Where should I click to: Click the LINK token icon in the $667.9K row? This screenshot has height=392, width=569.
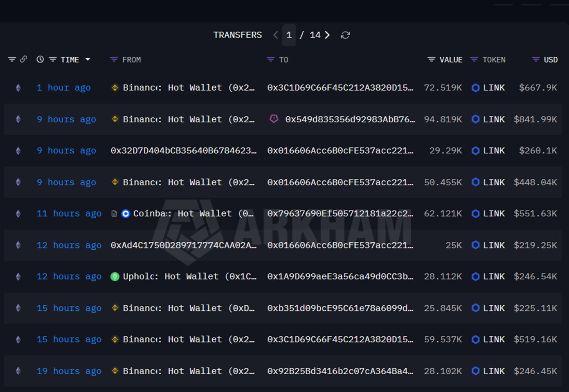(x=475, y=88)
